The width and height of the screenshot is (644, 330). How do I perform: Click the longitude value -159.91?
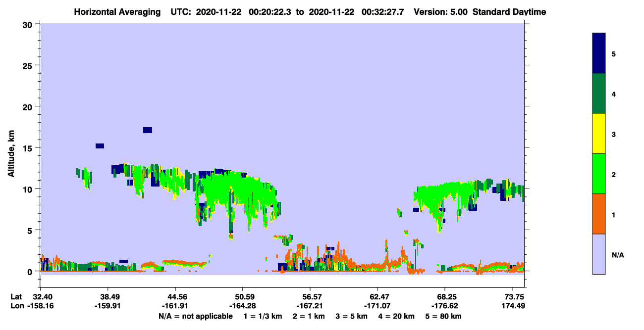[x=108, y=306]
